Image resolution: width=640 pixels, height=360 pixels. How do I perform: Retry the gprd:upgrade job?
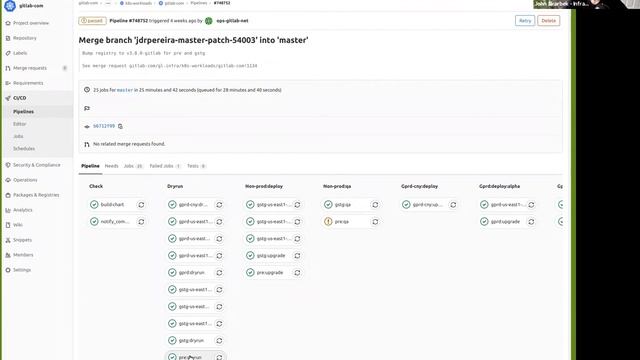(x=531, y=222)
